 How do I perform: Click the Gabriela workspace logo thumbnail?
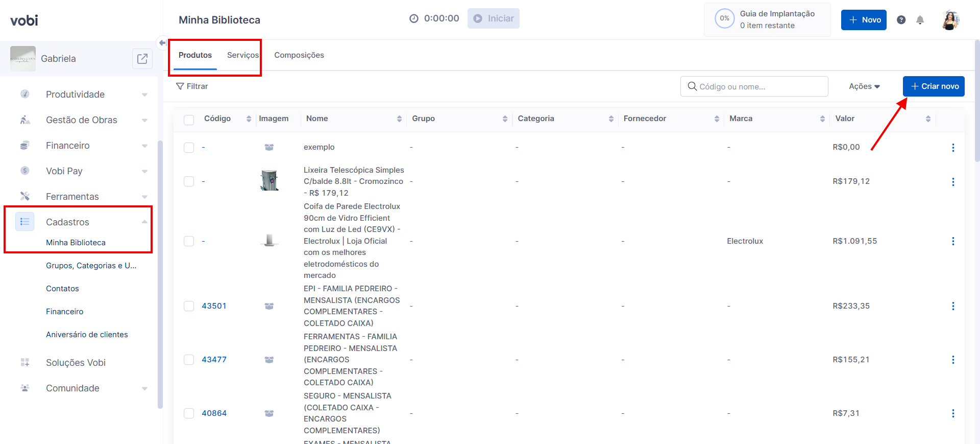[x=23, y=59]
